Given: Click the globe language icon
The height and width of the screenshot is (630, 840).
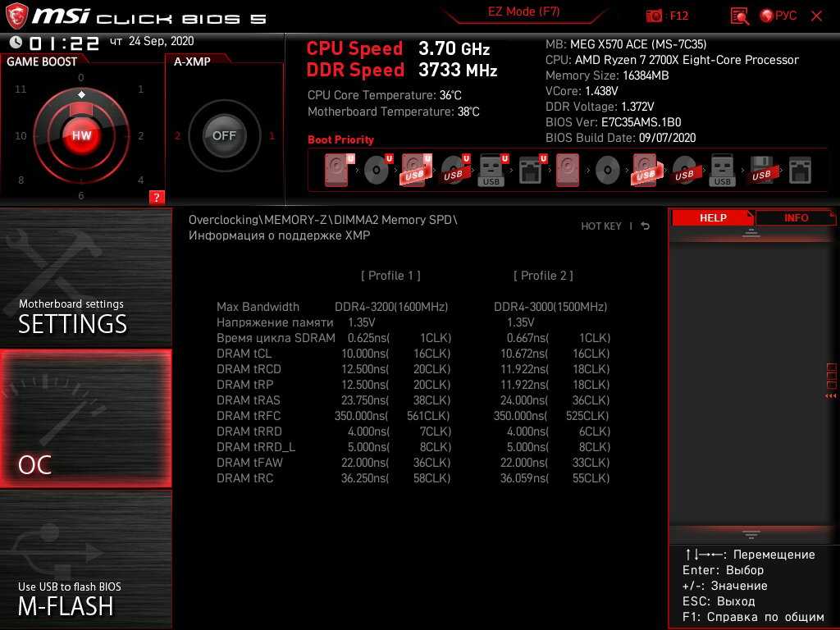Looking at the screenshot, I should pyautogui.click(x=767, y=16).
